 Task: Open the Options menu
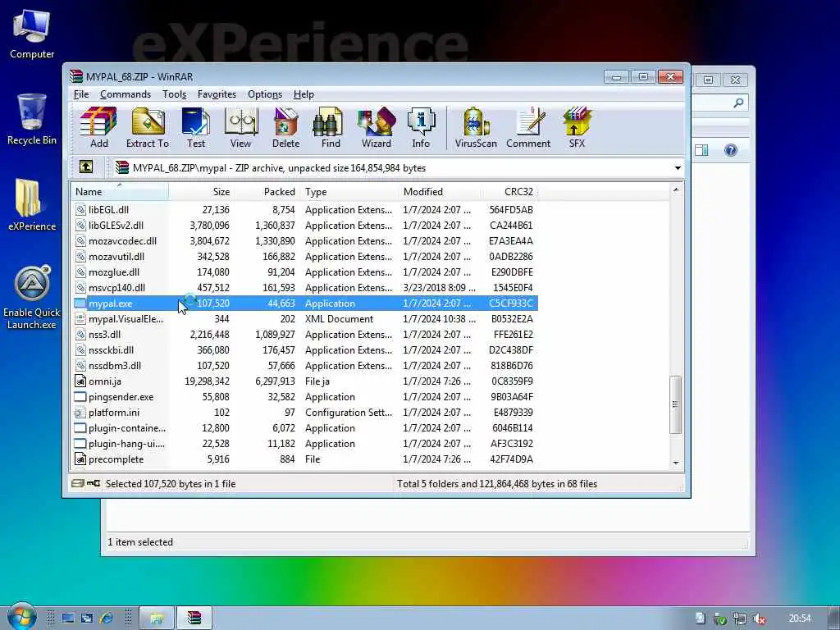265,94
